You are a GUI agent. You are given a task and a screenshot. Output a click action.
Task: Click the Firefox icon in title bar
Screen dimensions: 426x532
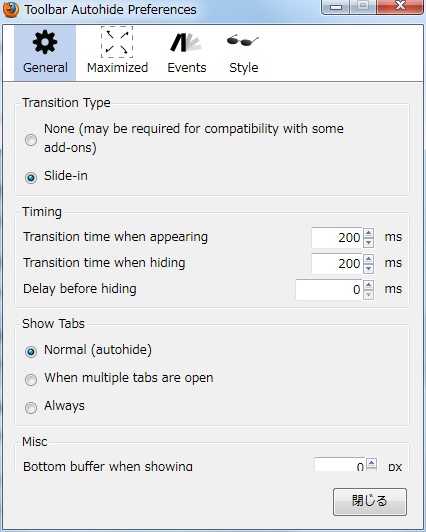point(11,10)
